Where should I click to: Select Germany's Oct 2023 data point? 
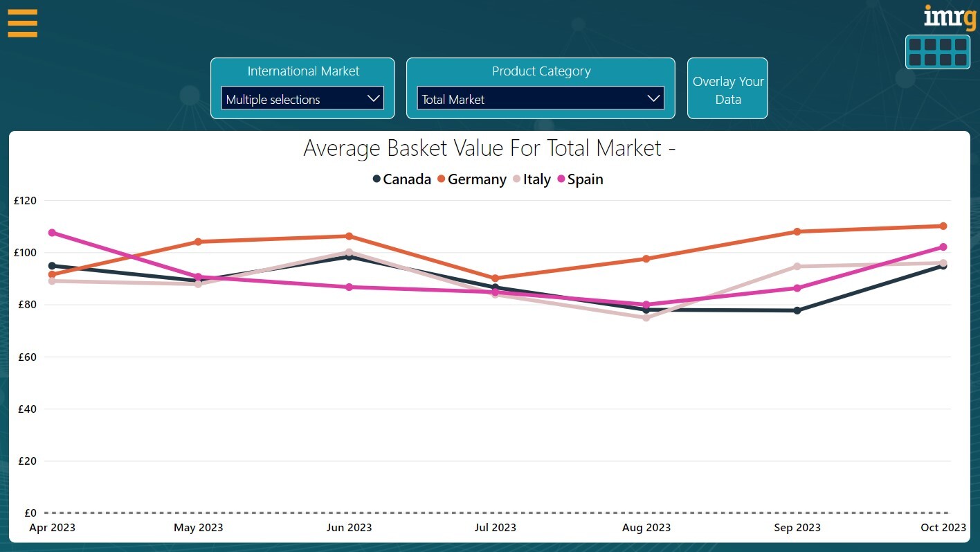coord(943,226)
